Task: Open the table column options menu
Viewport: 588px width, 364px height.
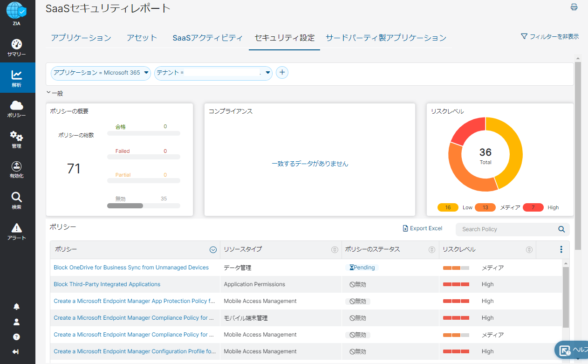Action: [x=561, y=249]
